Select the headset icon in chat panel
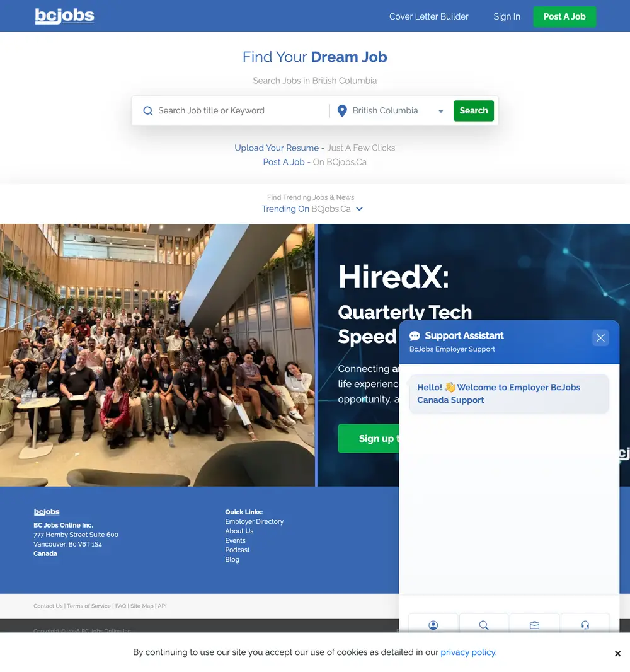 [585, 625]
